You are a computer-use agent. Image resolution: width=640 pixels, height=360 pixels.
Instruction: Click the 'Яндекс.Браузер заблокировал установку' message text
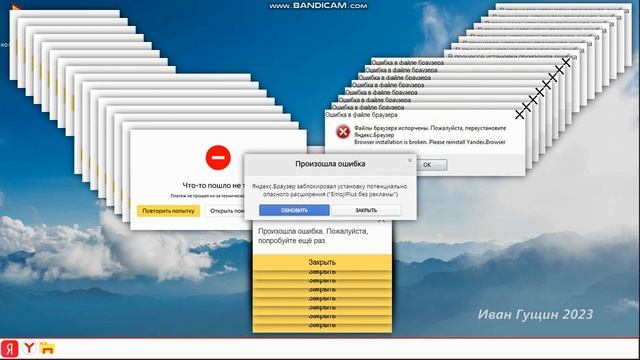pyautogui.click(x=329, y=190)
